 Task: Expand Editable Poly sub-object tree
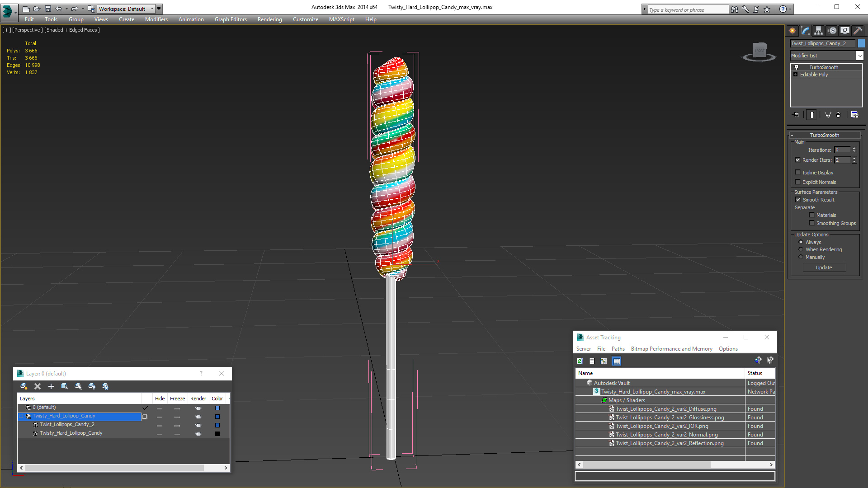[795, 74]
